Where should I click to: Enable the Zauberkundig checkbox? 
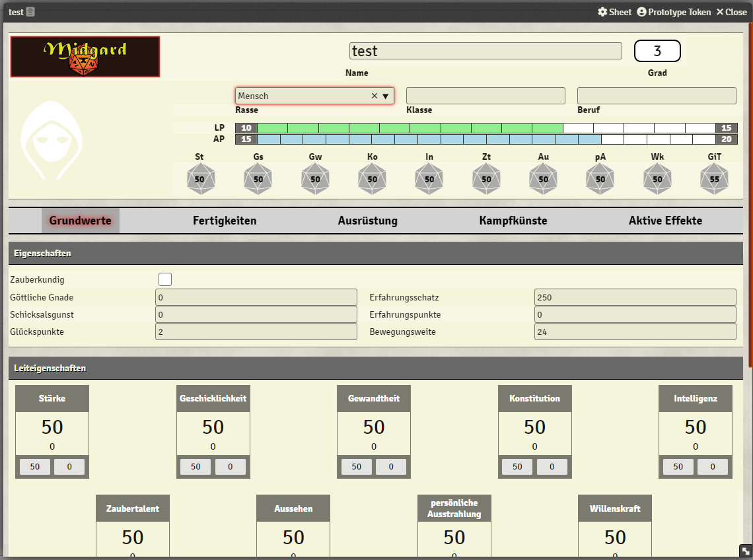coord(165,279)
